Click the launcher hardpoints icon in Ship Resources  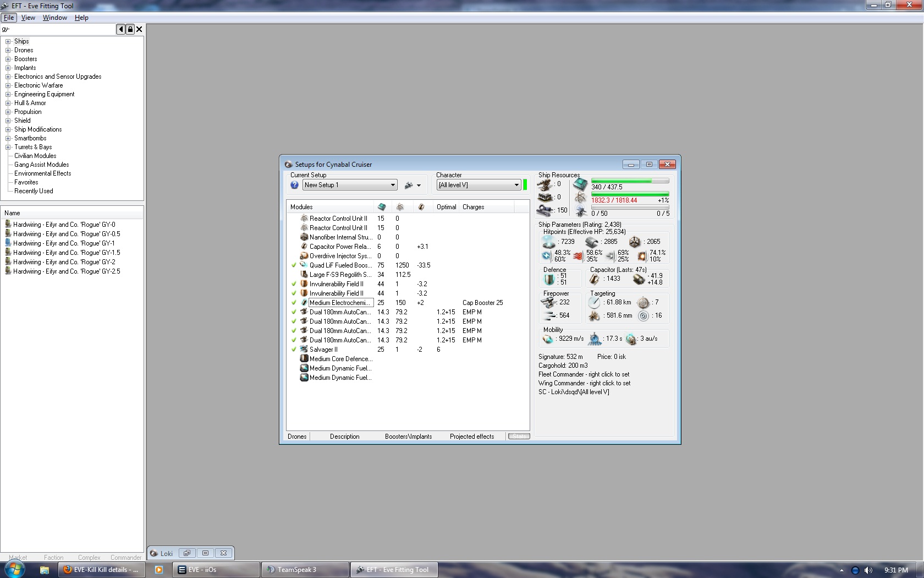point(545,197)
